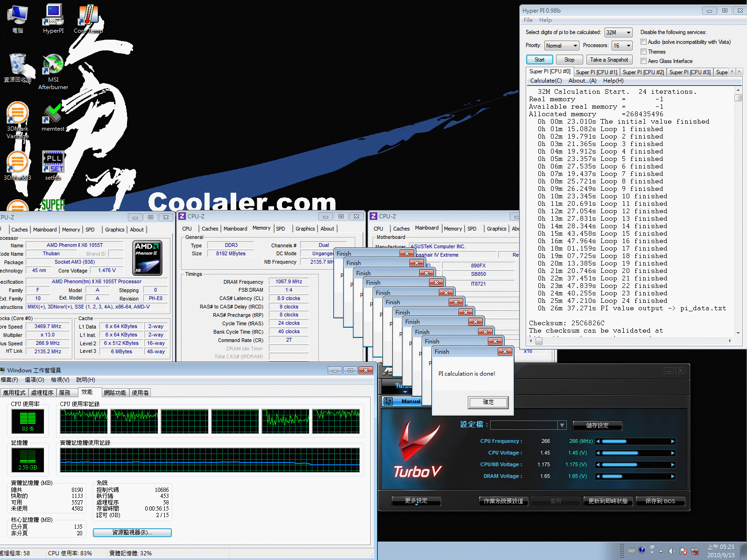Show hidden tray icons arrow
Viewport: 747px width, 560px height.
pyautogui.click(x=661, y=551)
